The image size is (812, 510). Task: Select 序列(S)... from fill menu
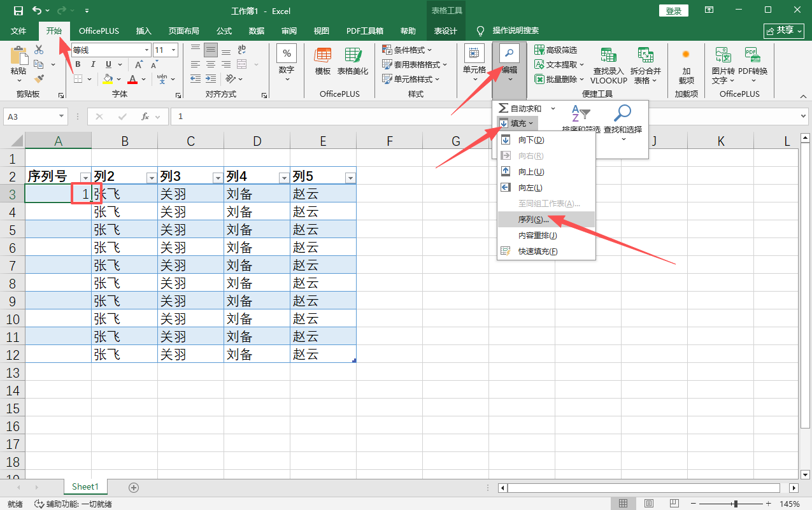(x=533, y=220)
